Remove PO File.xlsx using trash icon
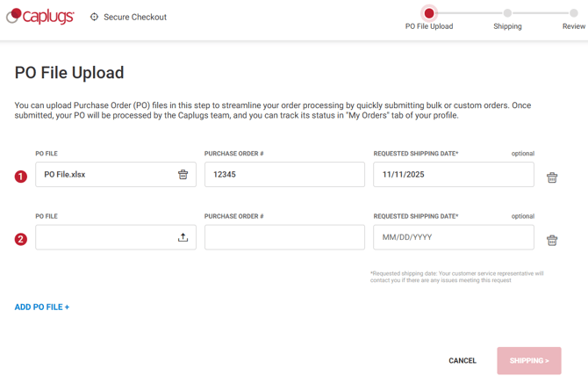The image size is (588, 383). point(183,175)
